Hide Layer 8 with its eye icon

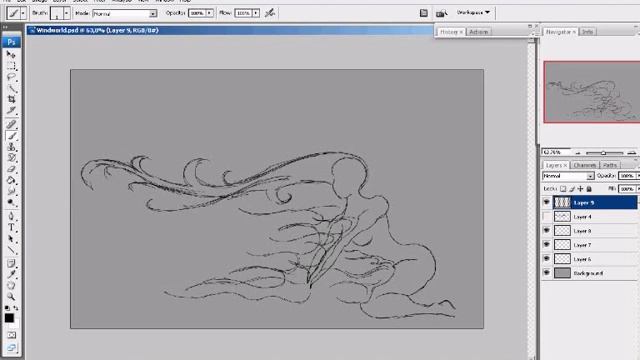pyautogui.click(x=547, y=231)
